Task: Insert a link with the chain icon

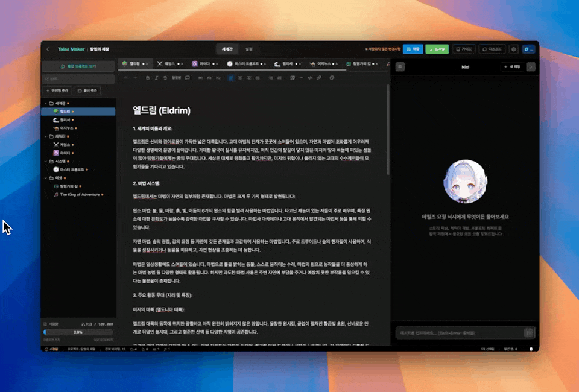Action: pos(318,78)
